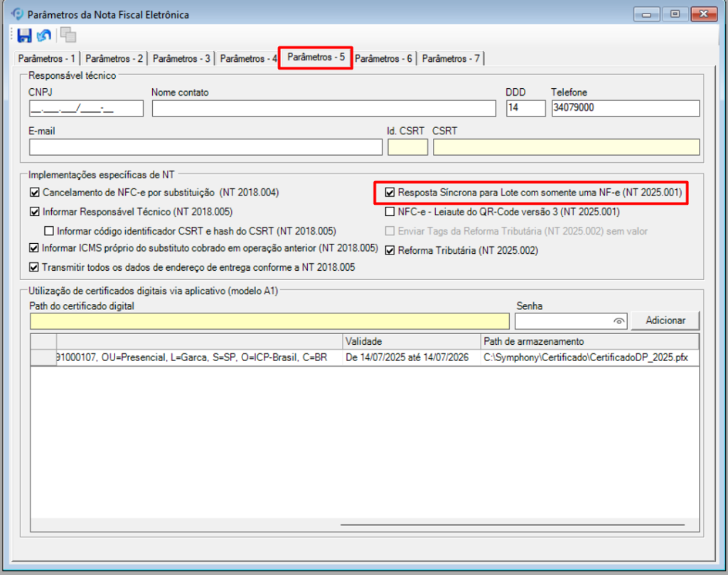Disable Reforma Tributária (NT 2025.002) checkbox
The image size is (728, 575).
pos(390,250)
